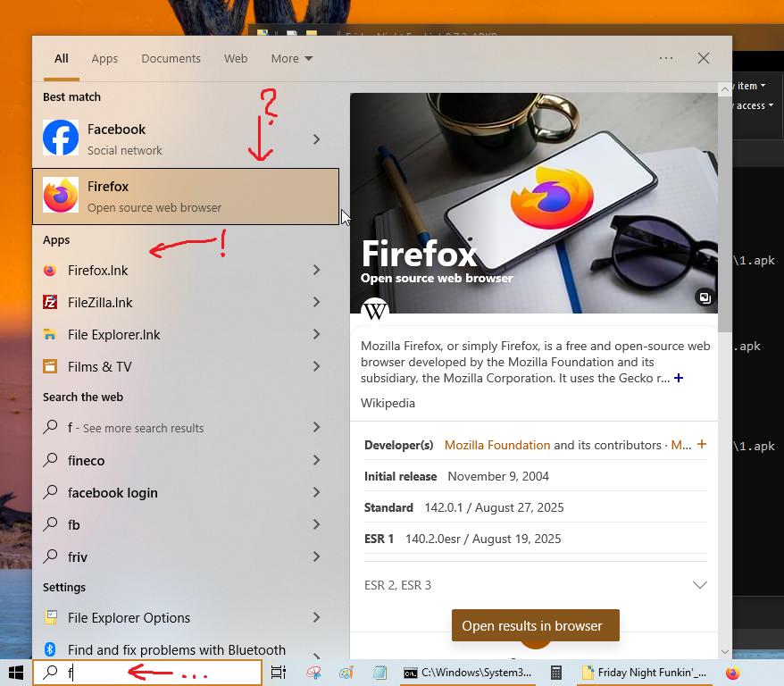Viewport: 784px width, 686px height.
Task: Select the ESR 1 140.2.0esr row
Action: (x=536, y=539)
